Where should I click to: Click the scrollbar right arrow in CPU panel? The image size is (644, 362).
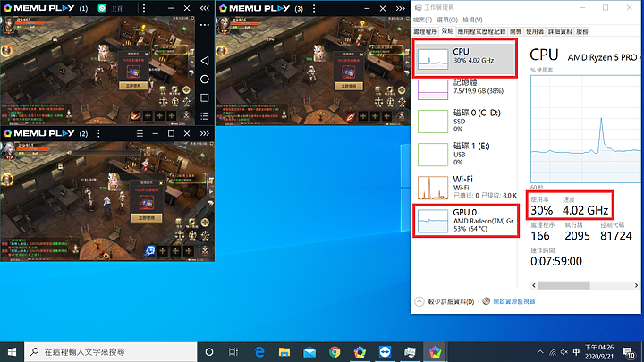[636, 285]
